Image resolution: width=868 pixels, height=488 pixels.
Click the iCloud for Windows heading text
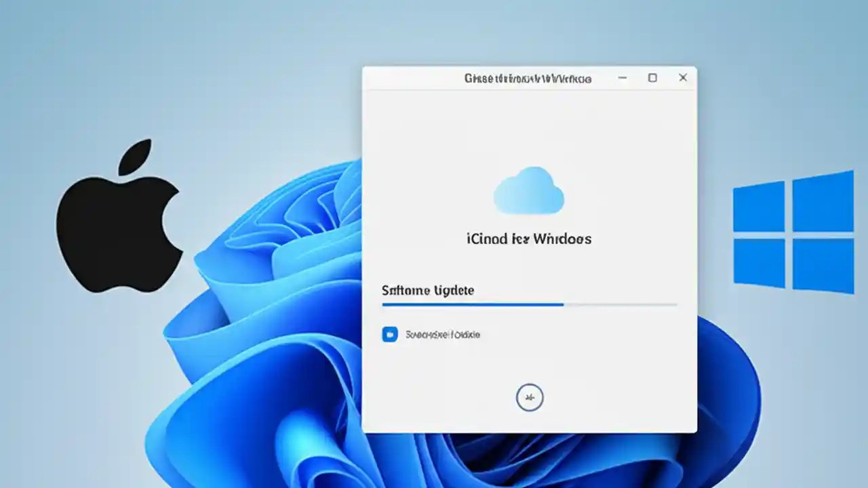(529, 239)
